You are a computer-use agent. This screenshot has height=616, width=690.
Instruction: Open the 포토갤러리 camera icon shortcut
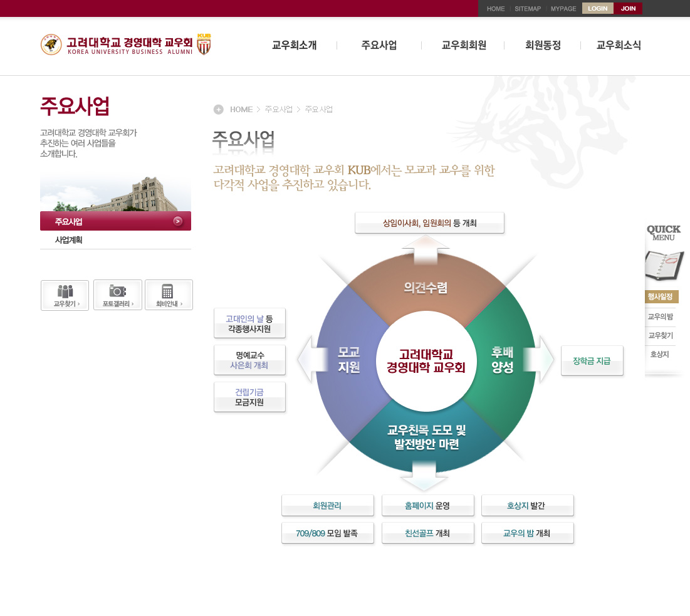(x=117, y=295)
